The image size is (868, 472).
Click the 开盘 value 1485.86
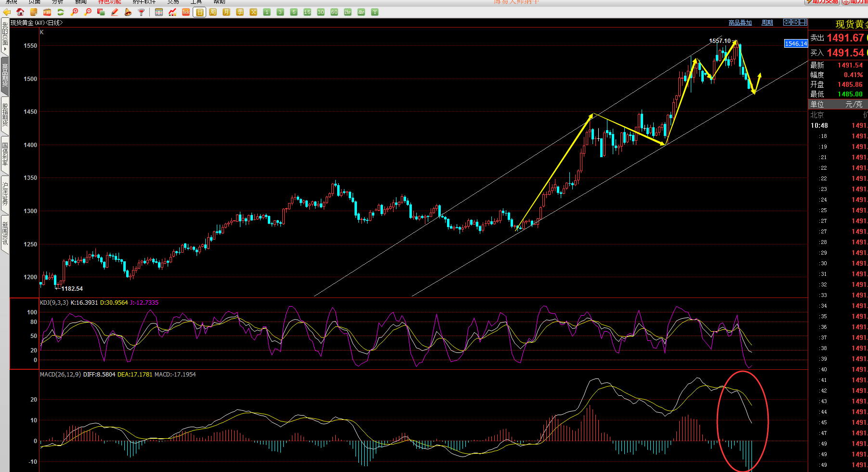pos(850,84)
